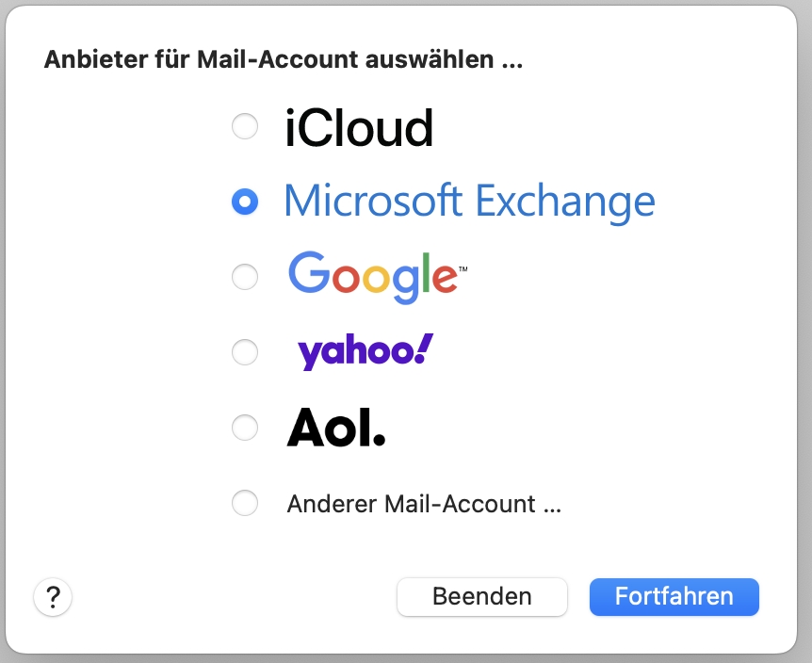
Task: Click the bold Aol. logo
Action: pos(336,429)
